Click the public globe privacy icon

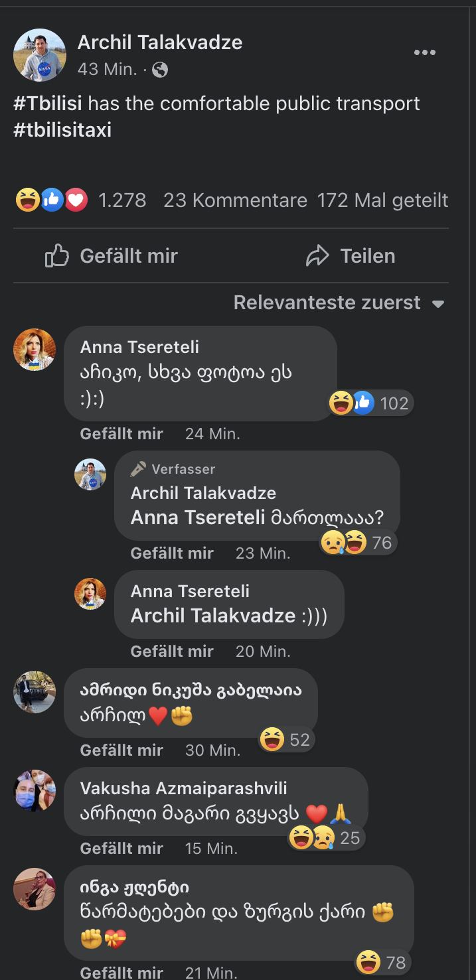[160, 69]
